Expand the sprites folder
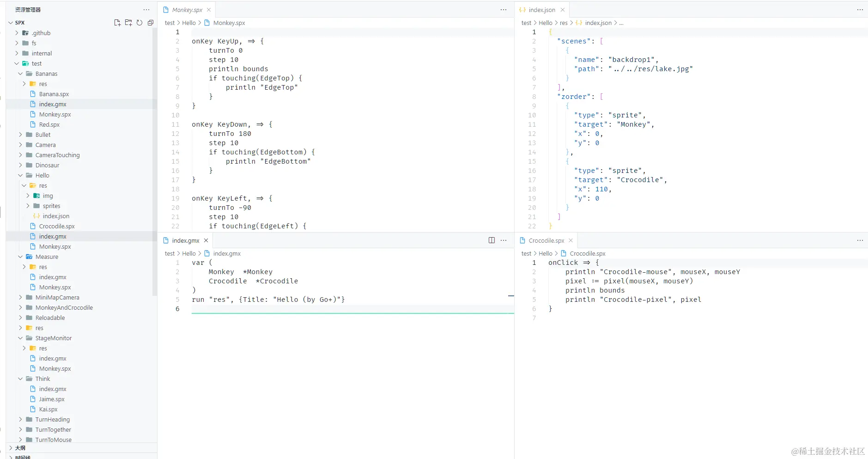The image size is (868, 459). pos(28,206)
